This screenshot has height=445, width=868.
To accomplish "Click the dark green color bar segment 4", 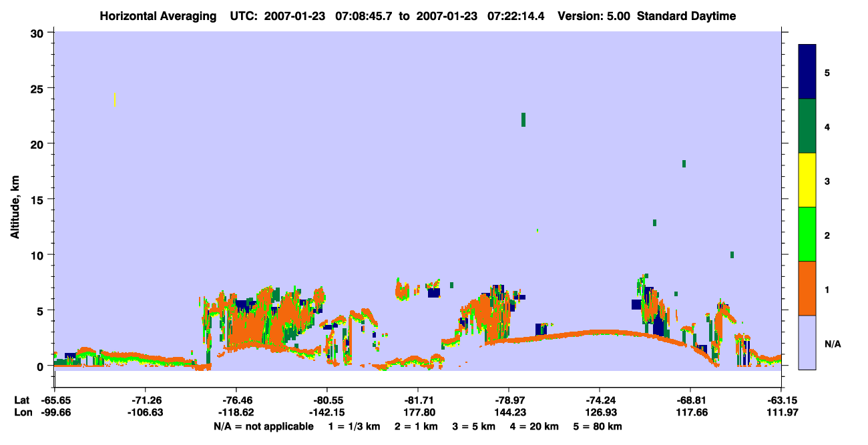I will click(807, 126).
